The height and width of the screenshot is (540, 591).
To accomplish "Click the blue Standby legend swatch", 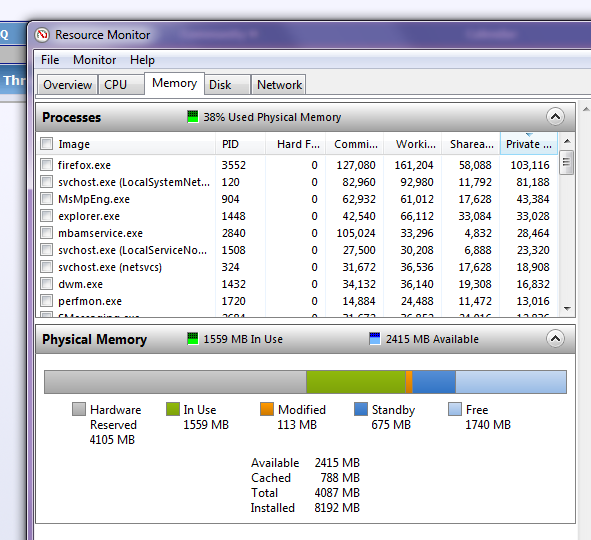I will click(361, 409).
